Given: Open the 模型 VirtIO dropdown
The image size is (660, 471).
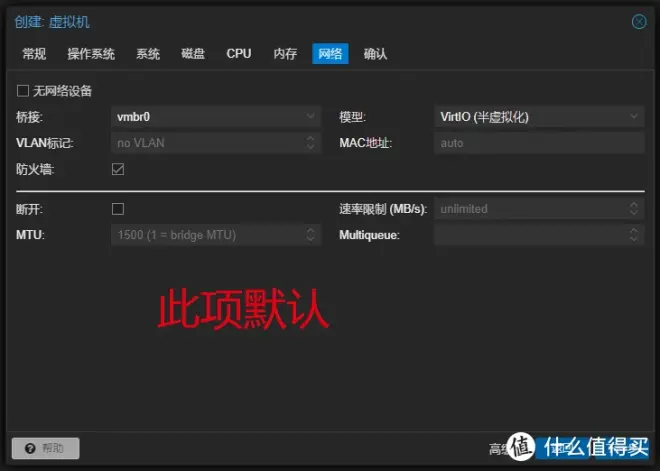Looking at the screenshot, I should coord(539,117).
